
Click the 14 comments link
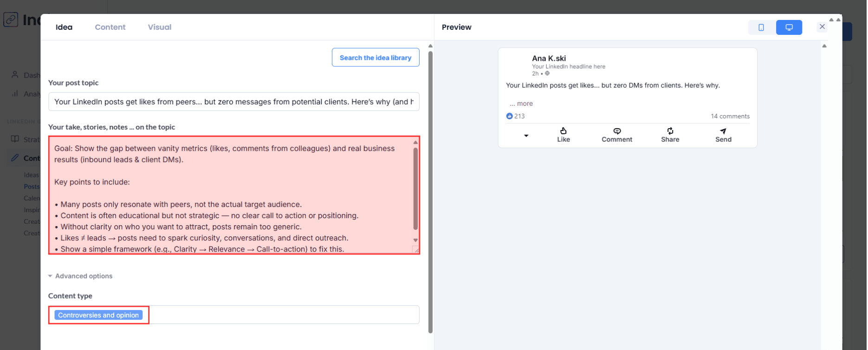[730, 116]
